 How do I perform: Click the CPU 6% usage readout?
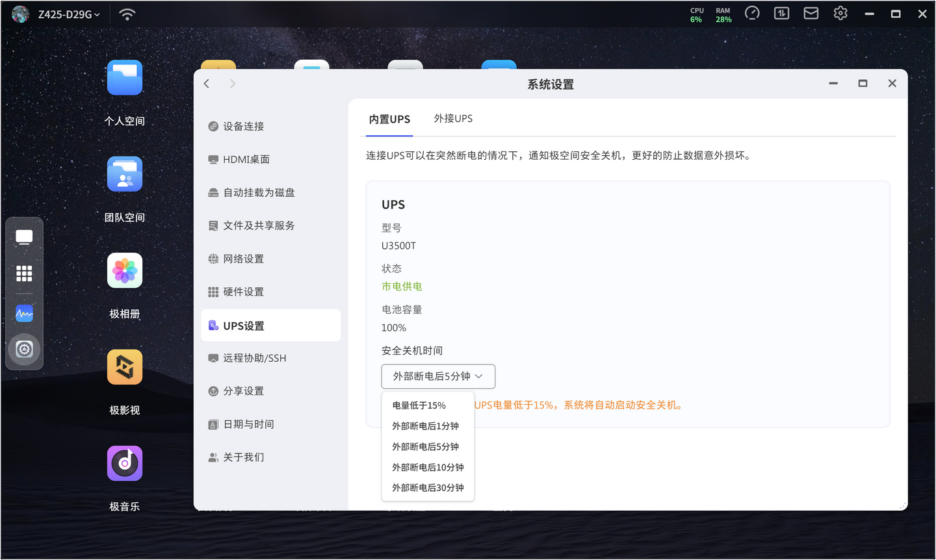[x=697, y=15]
